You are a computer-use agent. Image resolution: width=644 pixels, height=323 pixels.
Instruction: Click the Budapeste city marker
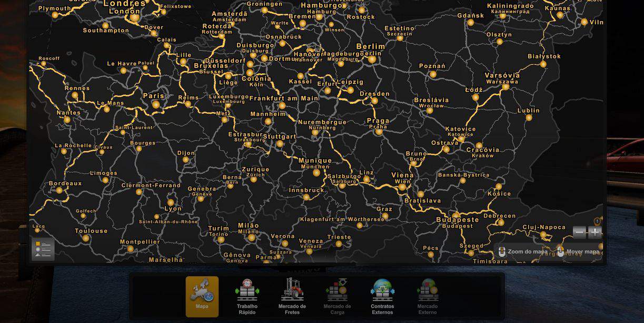pos(457,215)
